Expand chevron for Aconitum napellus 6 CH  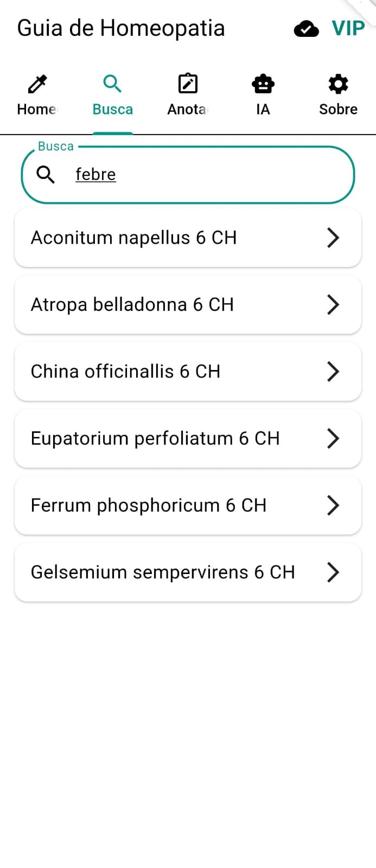point(333,238)
